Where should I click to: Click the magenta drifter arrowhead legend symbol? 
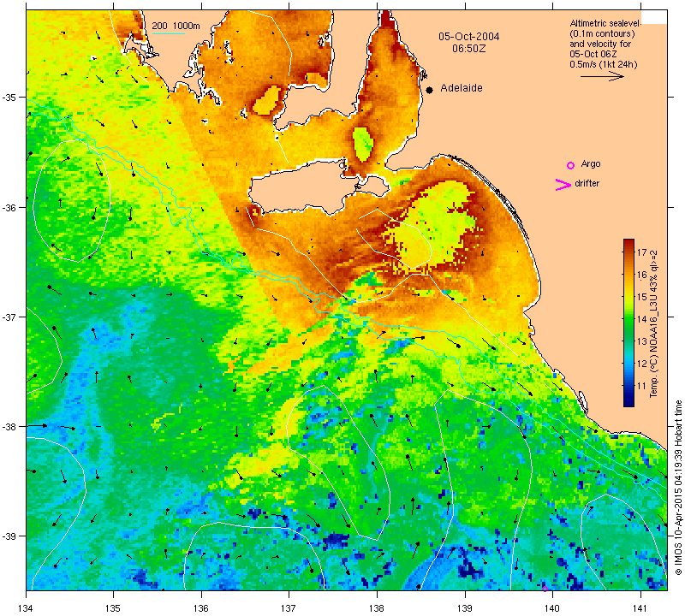pyautogui.click(x=563, y=185)
